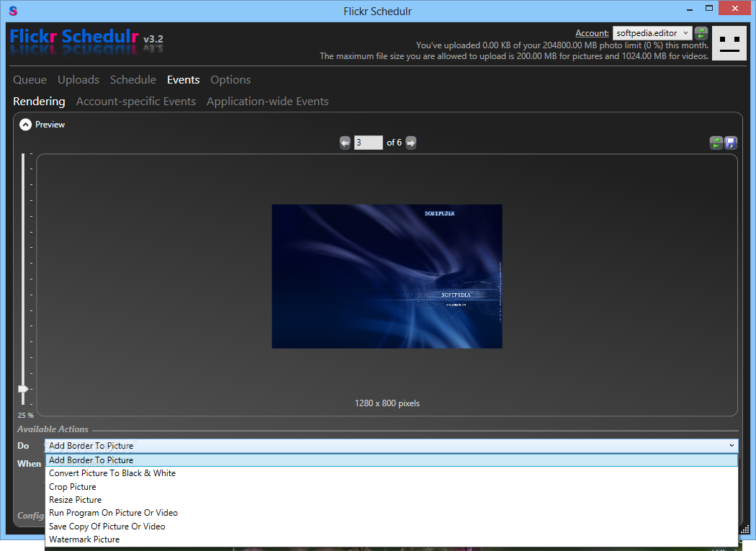Image resolution: width=756 pixels, height=551 pixels.
Task: Collapse the Preview section chevron
Action: click(x=25, y=125)
